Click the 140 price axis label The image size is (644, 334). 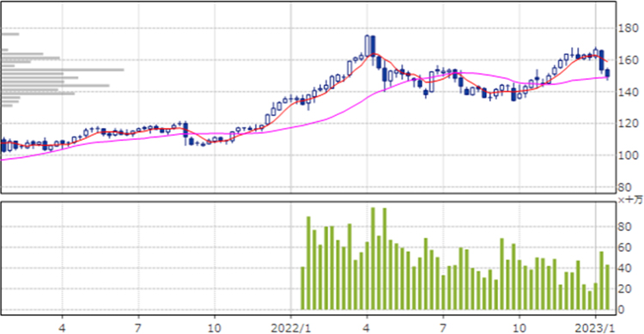(629, 92)
